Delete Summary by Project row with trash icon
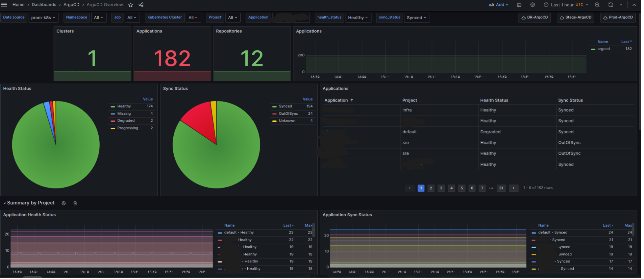644x279 pixels. point(75,203)
